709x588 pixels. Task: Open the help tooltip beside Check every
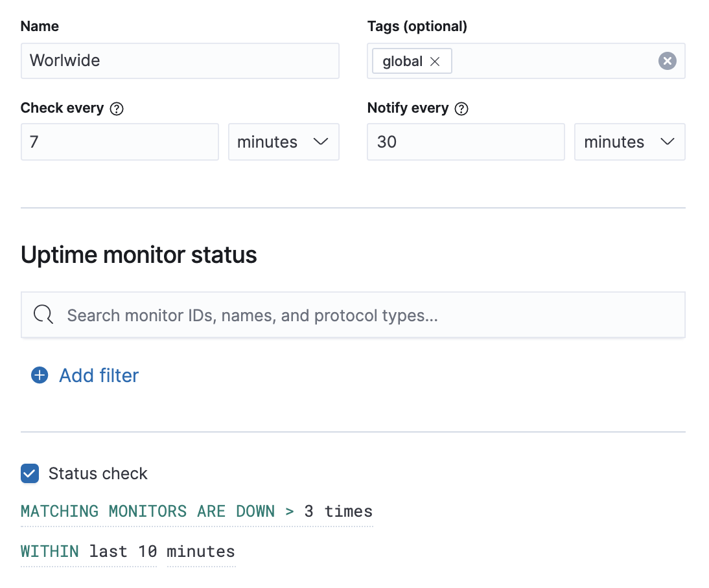pos(117,108)
